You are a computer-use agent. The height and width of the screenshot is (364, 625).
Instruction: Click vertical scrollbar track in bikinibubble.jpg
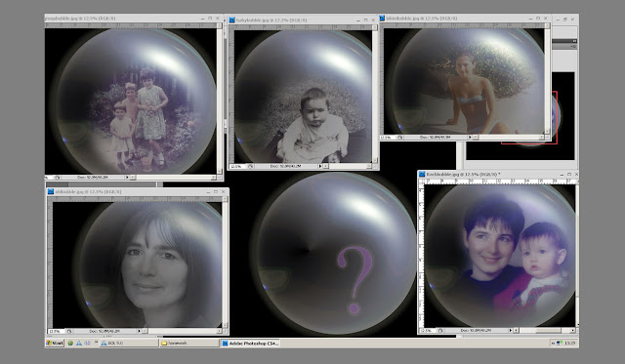pos(548,78)
